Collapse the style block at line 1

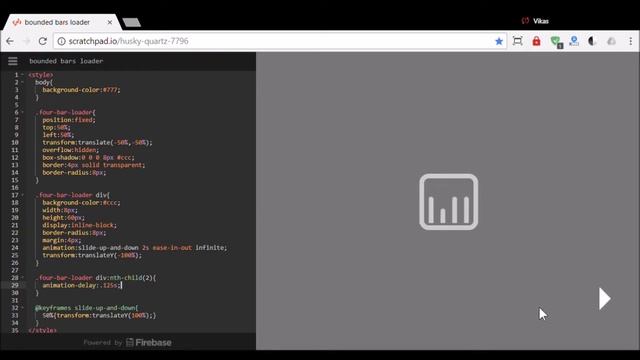(22, 75)
